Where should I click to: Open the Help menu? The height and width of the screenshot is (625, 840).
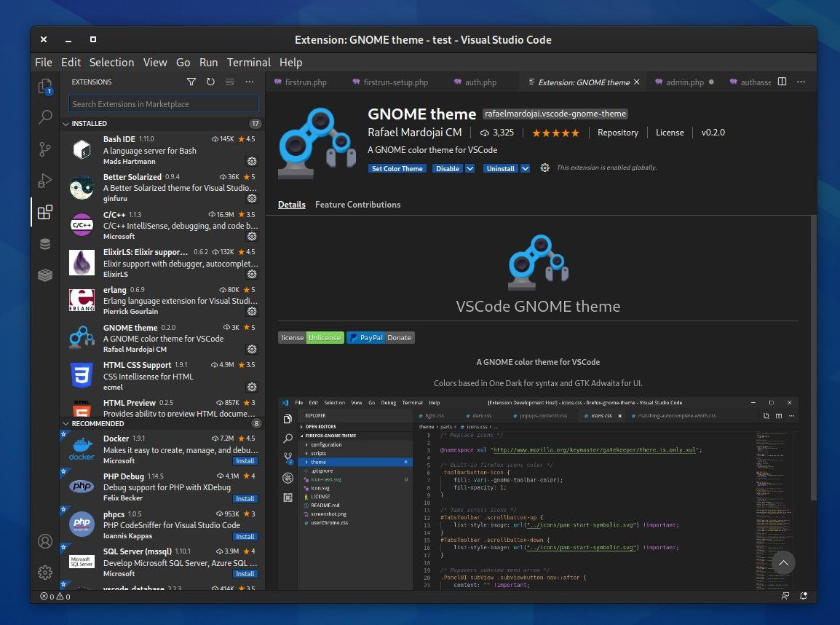click(291, 62)
